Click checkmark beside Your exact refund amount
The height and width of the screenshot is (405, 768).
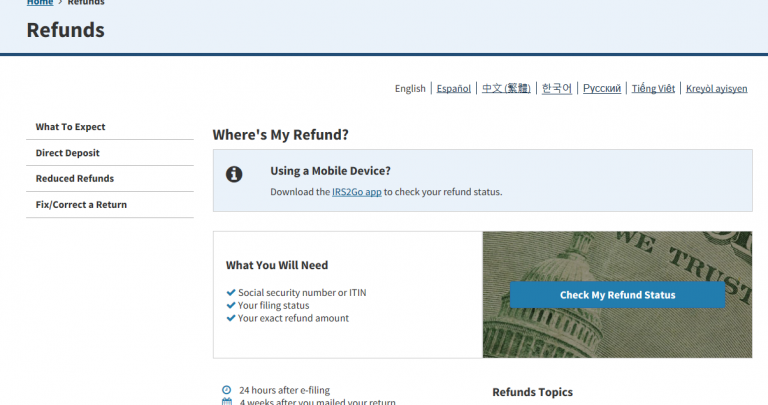tap(231, 319)
